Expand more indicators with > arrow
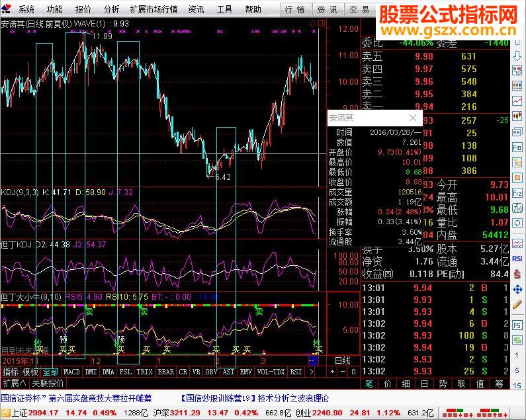Screen dimensions: 526x420 (312, 372)
